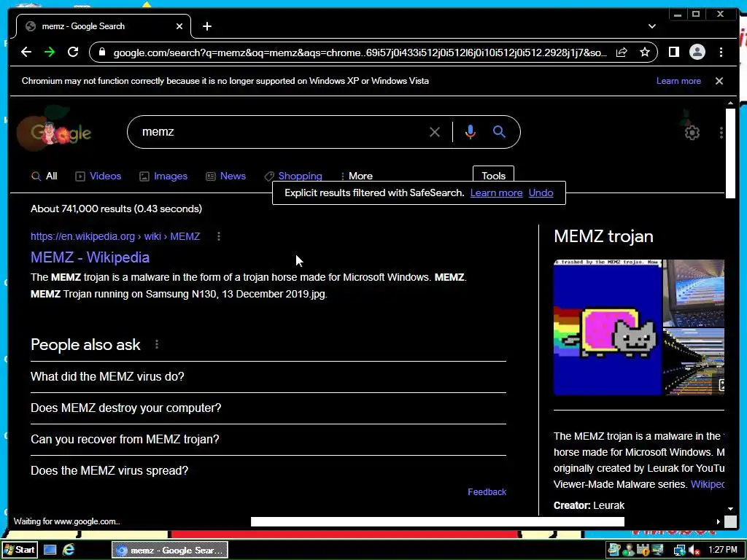Viewport: 747px width, 560px height.
Task: Open SafeSearch Learn more link
Action: [x=496, y=192]
